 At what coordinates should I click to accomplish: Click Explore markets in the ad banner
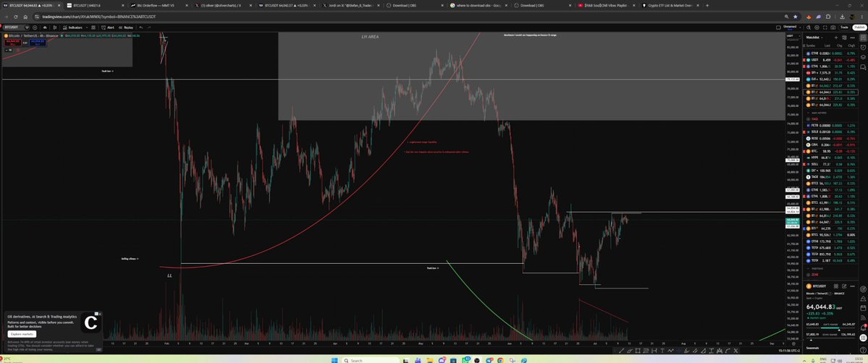(22, 334)
